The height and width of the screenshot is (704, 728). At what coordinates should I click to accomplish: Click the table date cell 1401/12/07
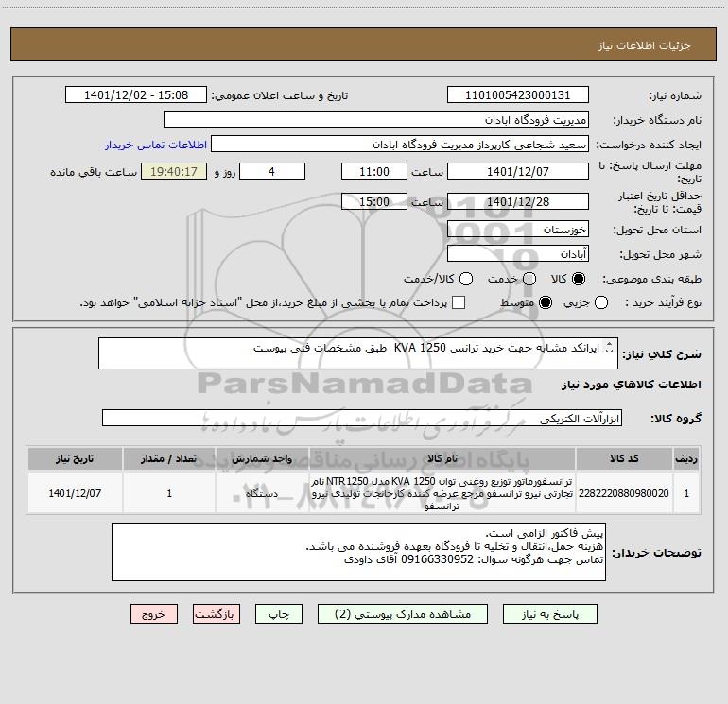75,493
